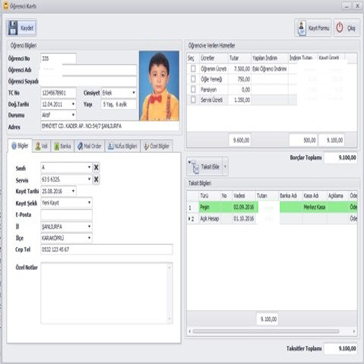Screen dimensions: 364x364
Task: Switch to the Veli tab
Action: tap(42, 146)
